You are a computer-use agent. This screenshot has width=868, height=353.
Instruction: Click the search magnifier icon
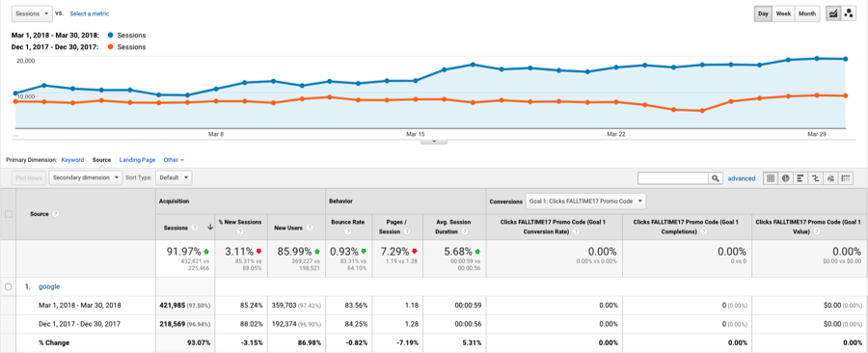pyautogui.click(x=716, y=178)
